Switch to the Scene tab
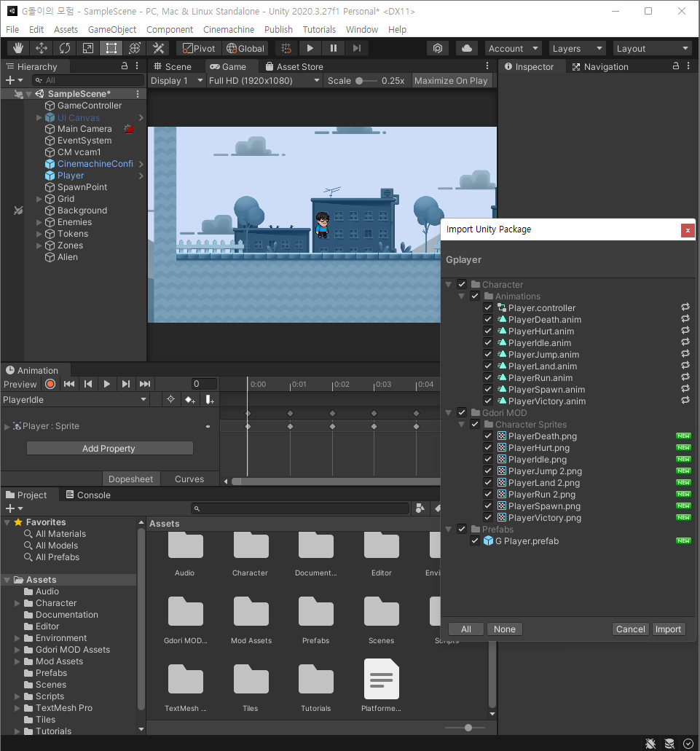Viewport: 700px width, 751px height. [x=173, y=66]
